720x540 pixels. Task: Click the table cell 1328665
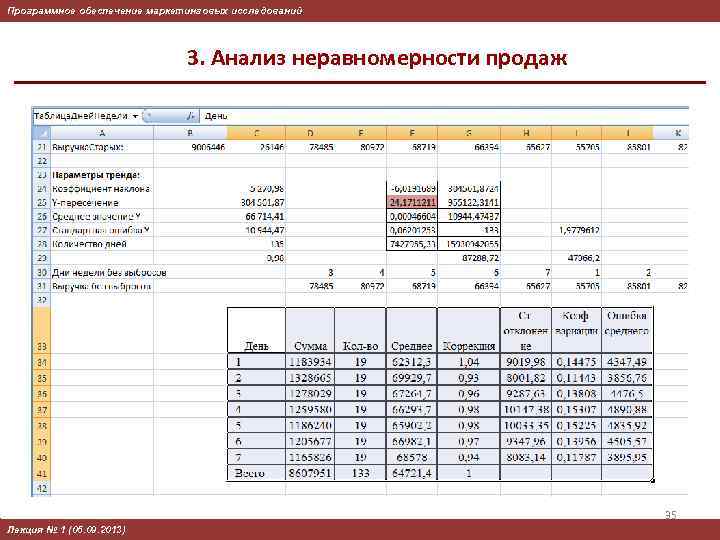click(x=310, y=378)
